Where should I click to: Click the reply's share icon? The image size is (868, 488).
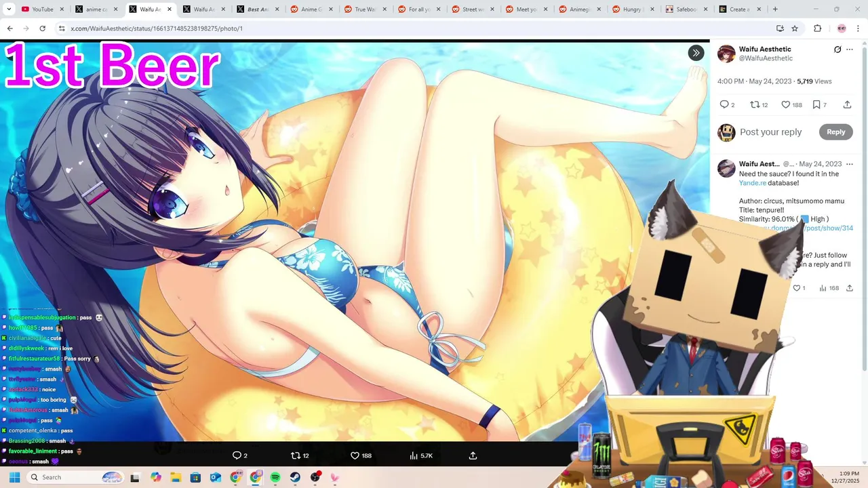coord(850,288)
